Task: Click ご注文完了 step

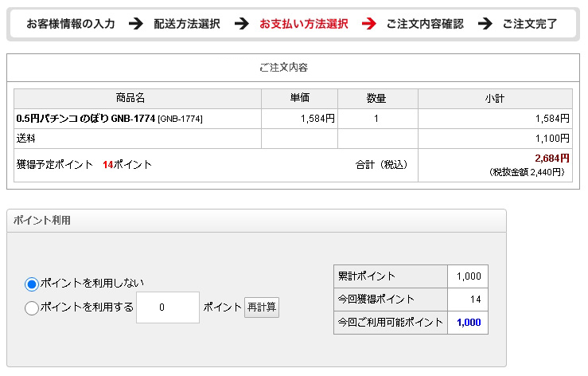Action: (x=529, y=24)
